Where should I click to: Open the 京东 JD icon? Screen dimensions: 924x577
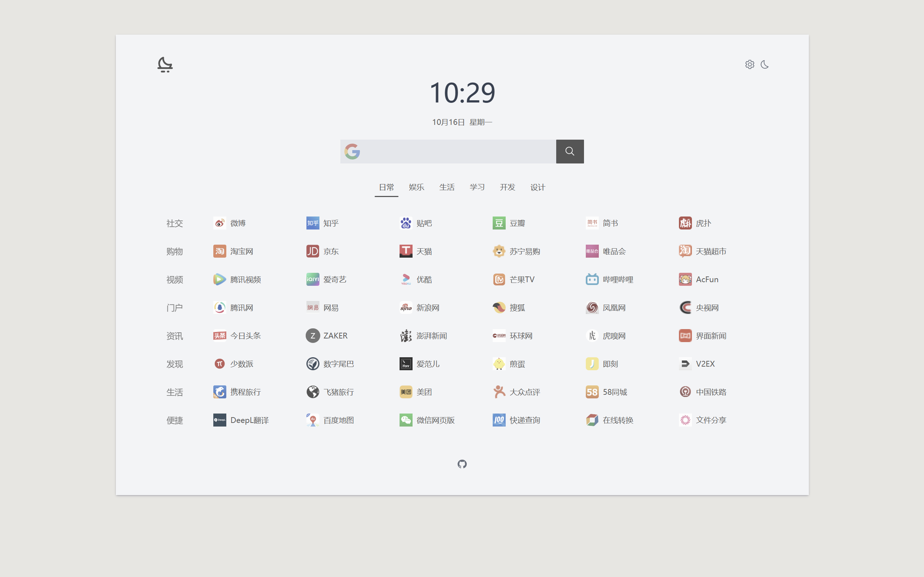click(x=313, y=252)
